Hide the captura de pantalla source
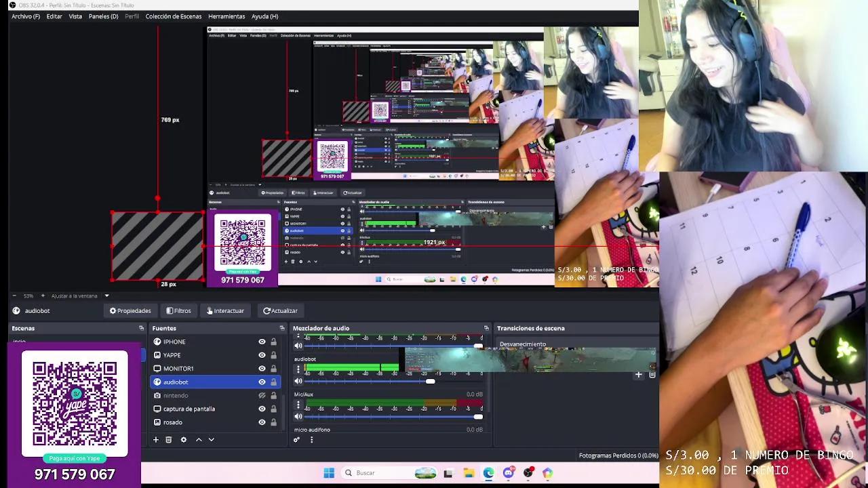868x488 pixels. pos(262,409)
